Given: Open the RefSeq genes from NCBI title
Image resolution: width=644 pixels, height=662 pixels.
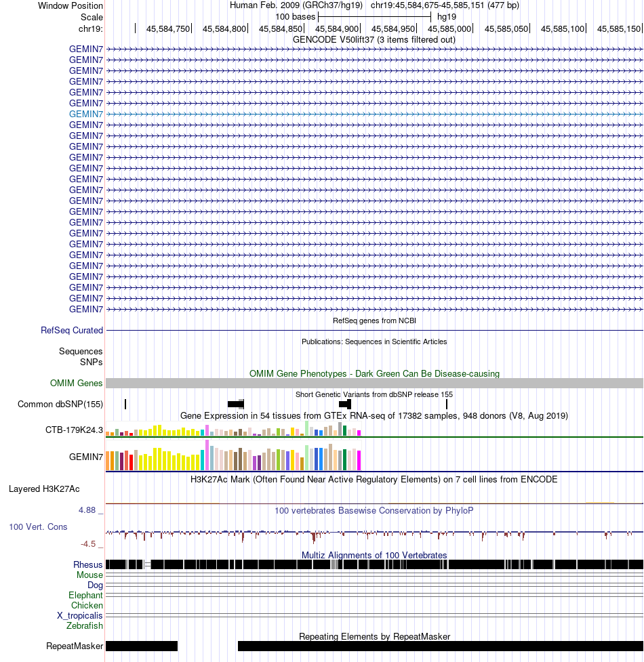Looking at the screenshot, I should click(374, 321).
